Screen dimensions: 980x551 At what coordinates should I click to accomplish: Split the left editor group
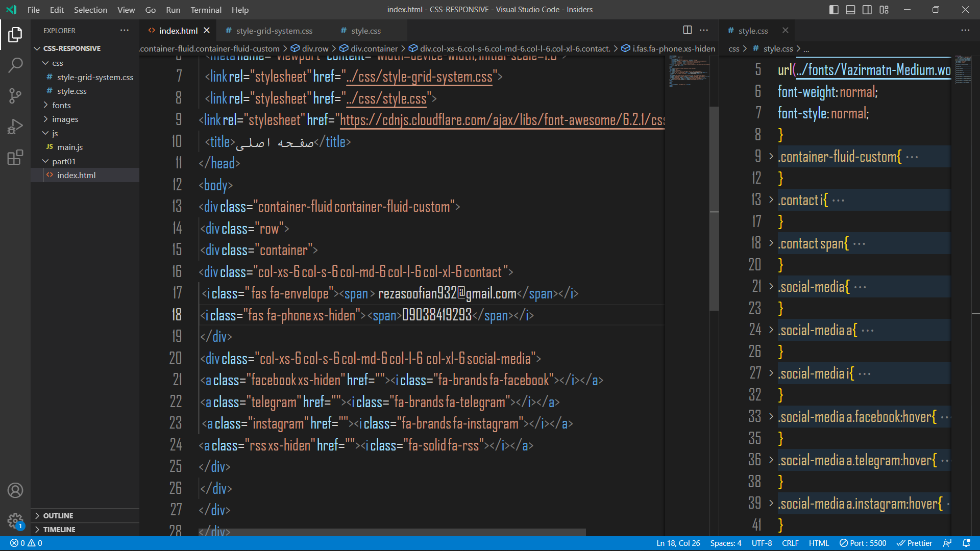[x=688, y=30]
